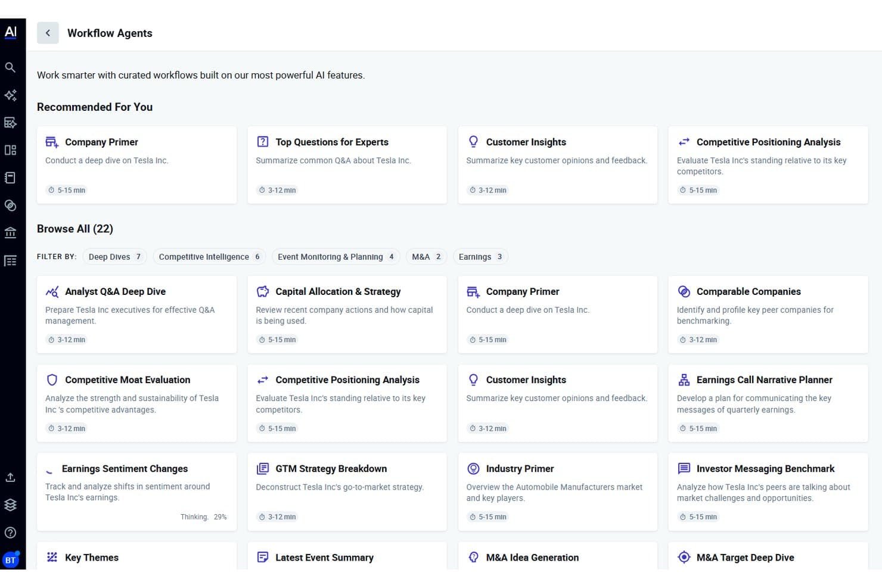Image resolution: width=882 pixels, height=588 pixels.
Task: Open the BT user avatar
Action: coord(11,559)
